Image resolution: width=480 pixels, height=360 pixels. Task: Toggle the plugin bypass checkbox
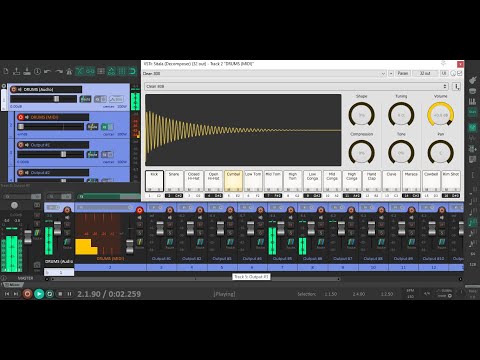click(x=460, y=73)
